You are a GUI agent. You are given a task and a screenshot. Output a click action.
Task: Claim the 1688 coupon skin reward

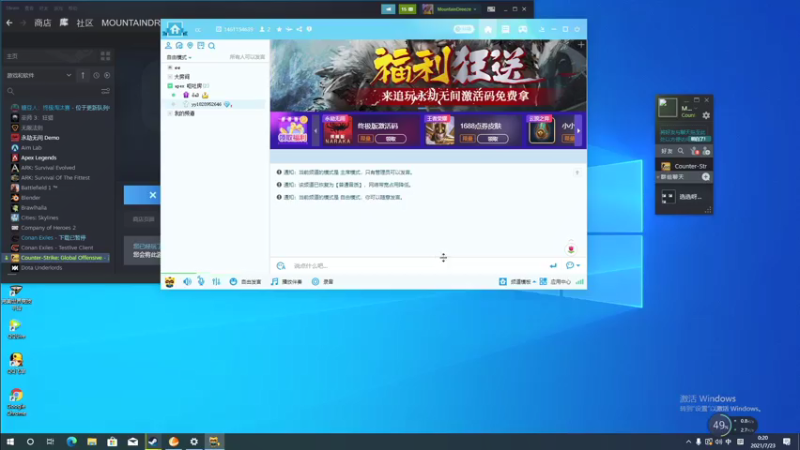(x=492, y=139)
